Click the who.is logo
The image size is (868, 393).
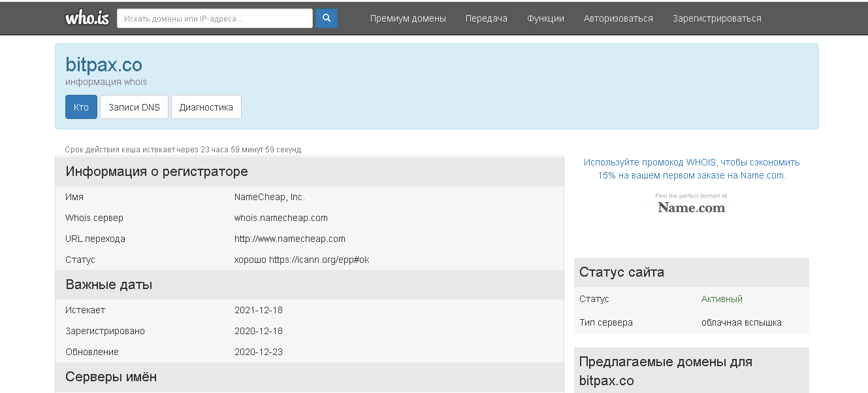(88, 18)
